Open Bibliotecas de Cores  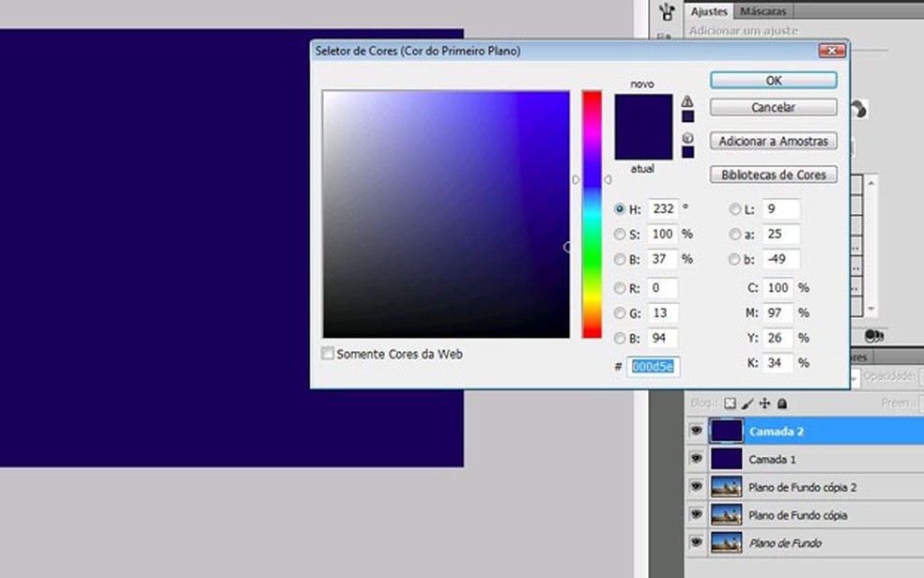(773, 175)
